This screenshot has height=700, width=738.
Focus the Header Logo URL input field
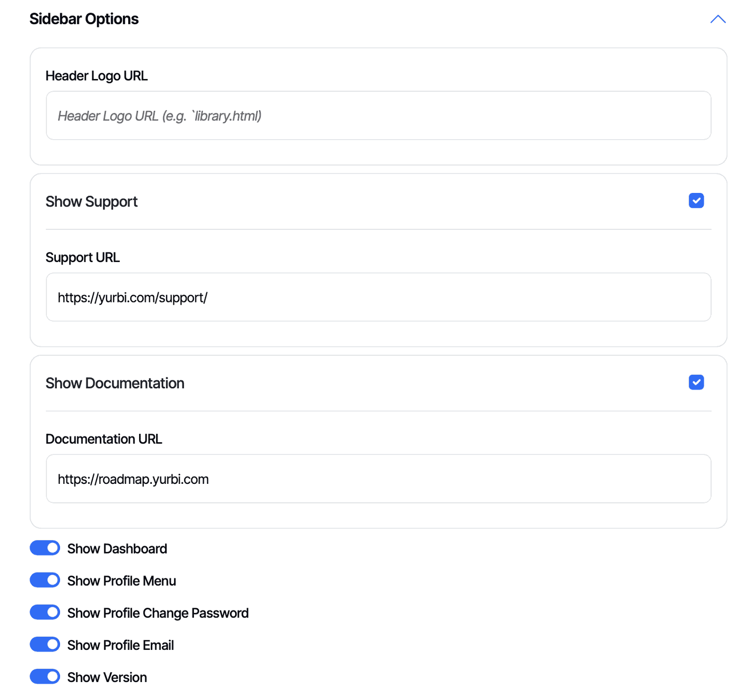tap(378, 115)
